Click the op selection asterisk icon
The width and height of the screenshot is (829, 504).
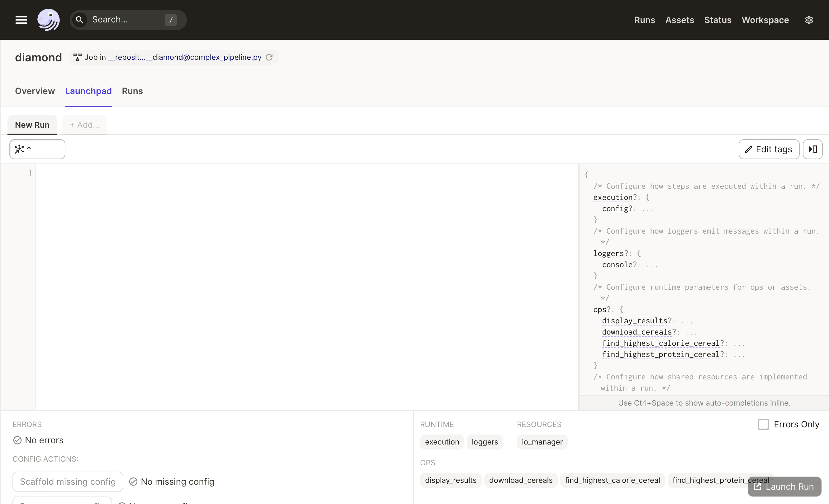tap(20, 149)
